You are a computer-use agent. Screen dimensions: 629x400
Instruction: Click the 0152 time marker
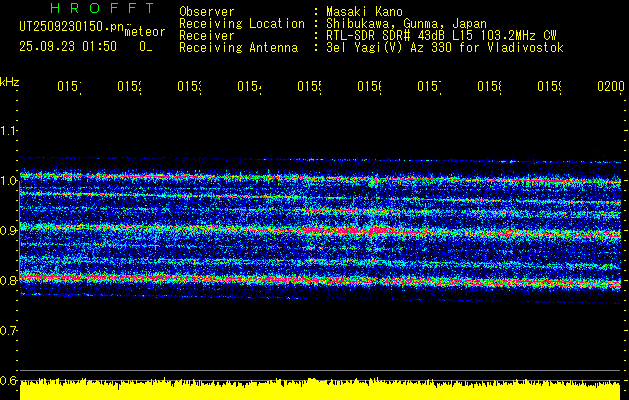coord(130,86)
